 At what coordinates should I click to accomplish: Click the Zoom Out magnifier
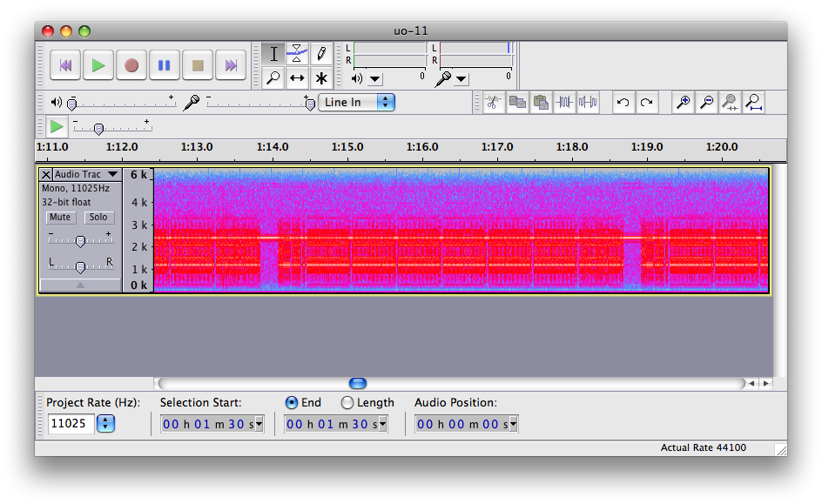pos(706,102)
